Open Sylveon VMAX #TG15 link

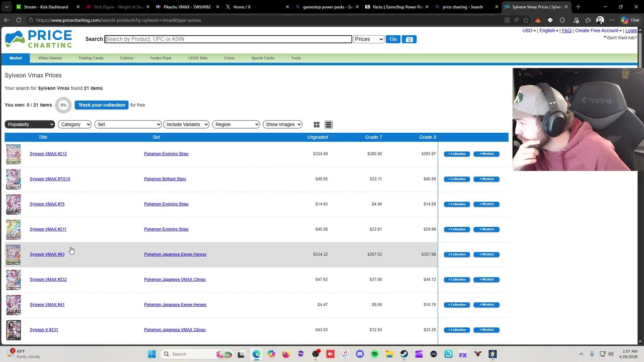50,179
